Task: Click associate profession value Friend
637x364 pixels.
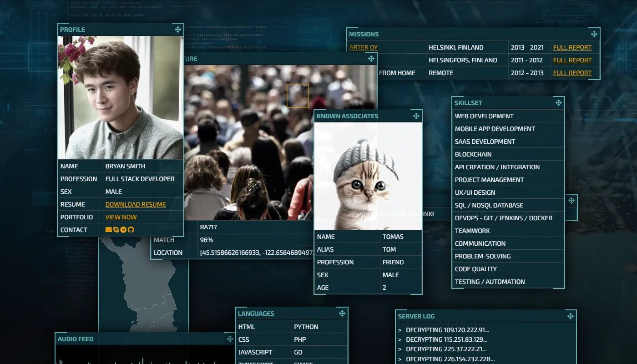Action: (x=393, y=262)
